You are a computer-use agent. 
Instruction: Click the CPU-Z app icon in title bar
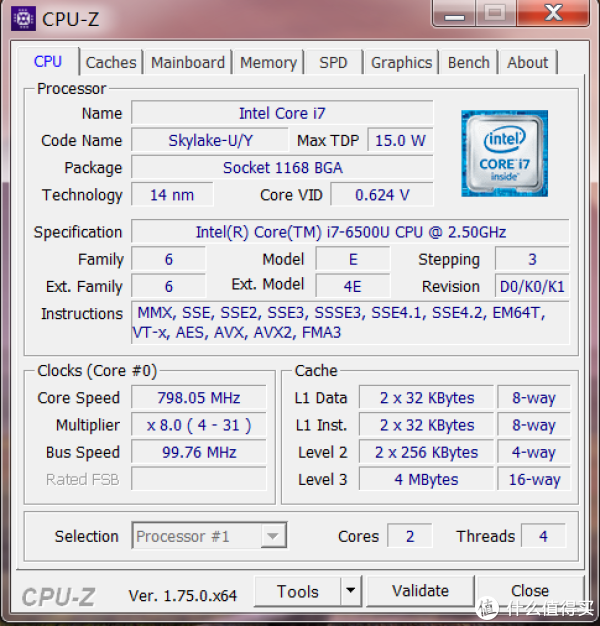pos(23,18)
